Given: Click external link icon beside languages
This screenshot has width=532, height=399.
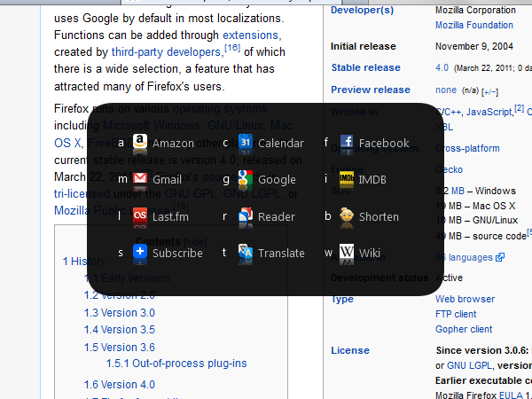Looking at the screenshot, I should click(500, 257).
